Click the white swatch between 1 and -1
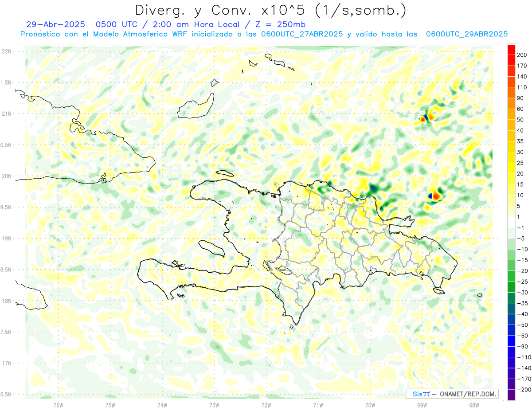Screen dimensions: 532x411 (512, 222)
